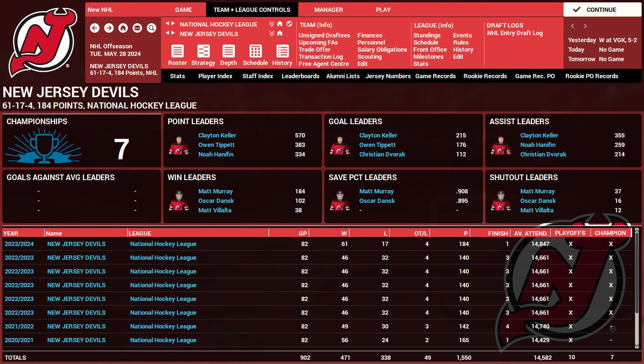Click the New Jersey Devils home icon
644x364 pixels.
point(280,33)
